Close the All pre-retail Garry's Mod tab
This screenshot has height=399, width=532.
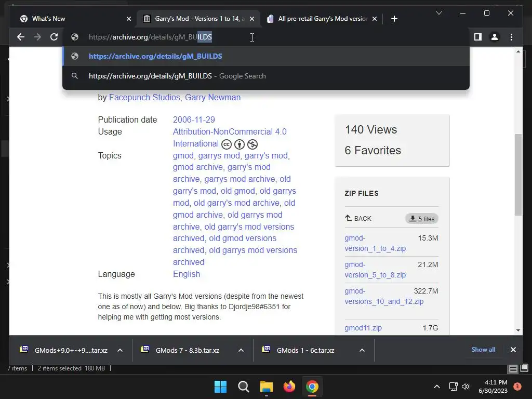(374, 19)
